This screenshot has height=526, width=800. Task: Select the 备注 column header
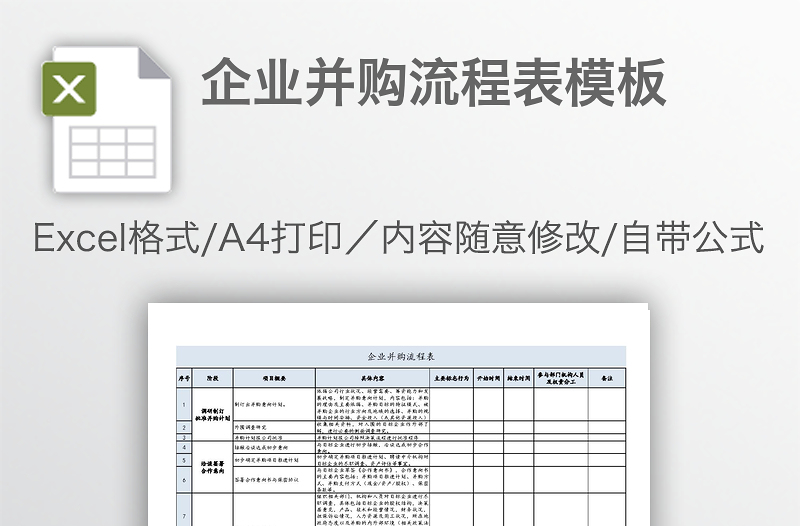[x=607, y=378]
